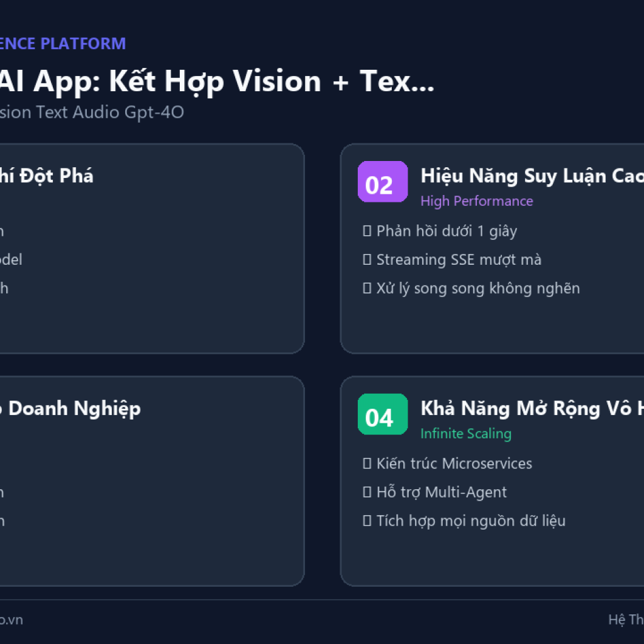Screen dimensions: 644x644
Task: Click the purple 02 number badge
Action: 382,182
